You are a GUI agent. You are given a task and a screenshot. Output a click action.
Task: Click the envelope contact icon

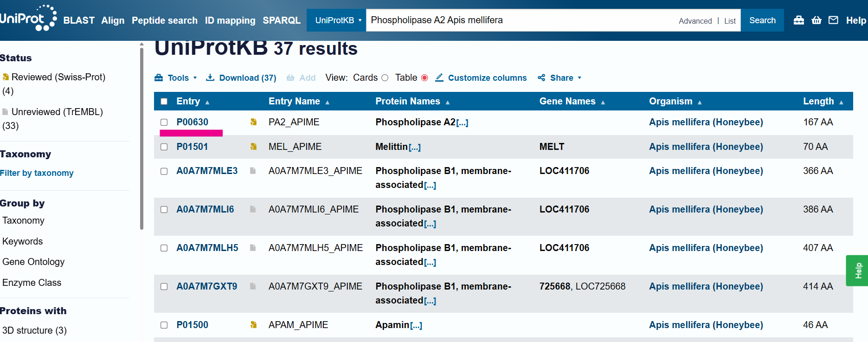pos(833,20)
